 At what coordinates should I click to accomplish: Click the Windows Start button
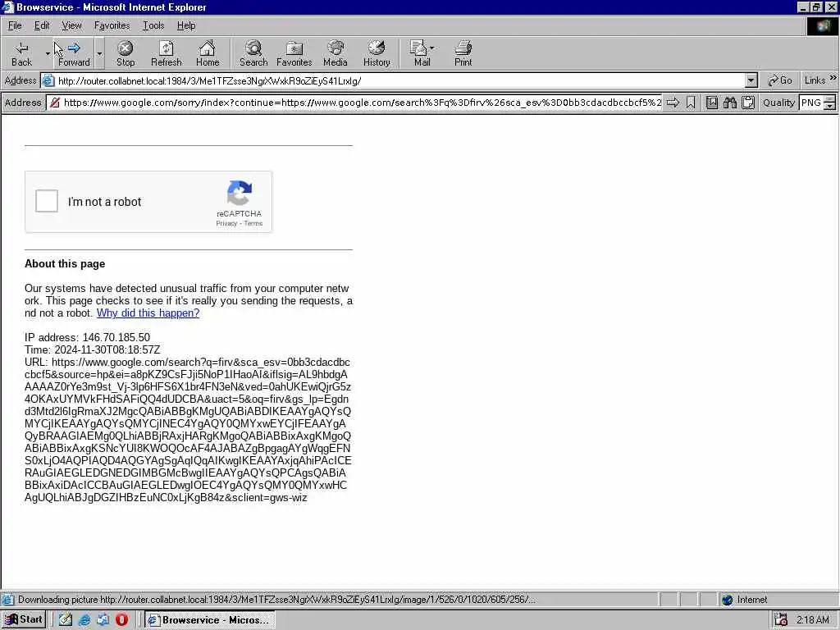coord(24,620)
